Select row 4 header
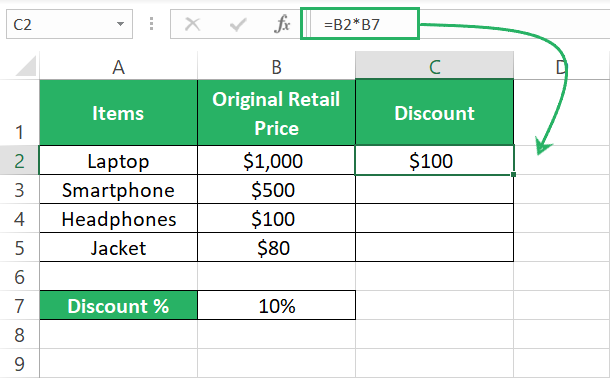Image resolution: width=610 pixels, height=378 pixels. (x=19, y=219)
